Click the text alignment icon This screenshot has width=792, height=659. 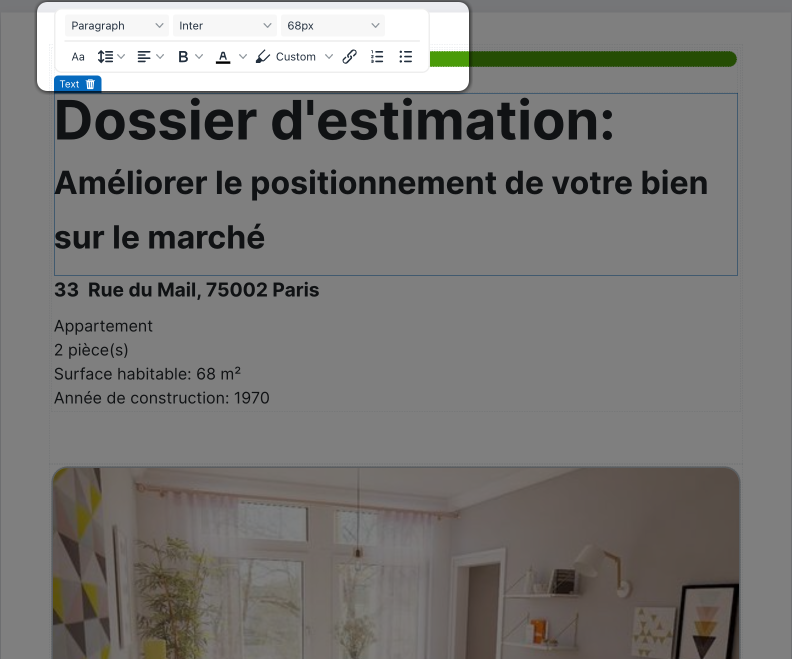pyautogui.click(x=144, y=57)
